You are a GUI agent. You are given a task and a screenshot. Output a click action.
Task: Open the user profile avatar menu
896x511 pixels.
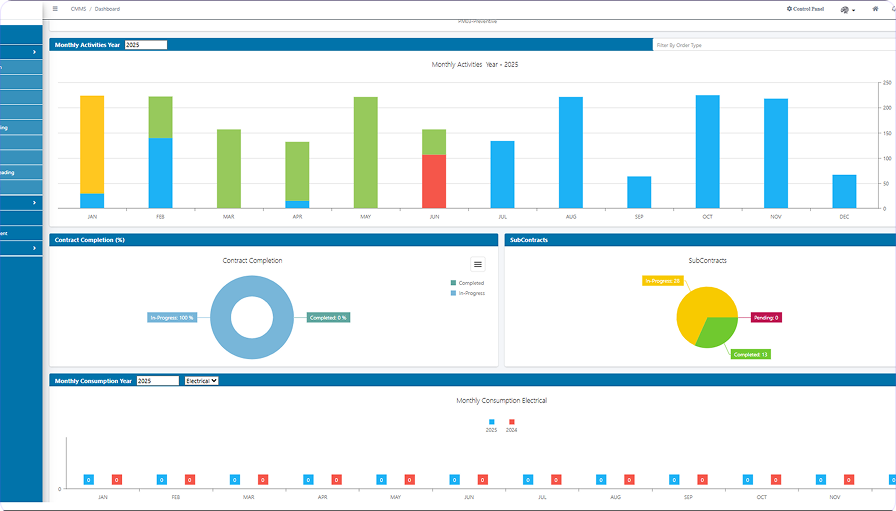point(847,9)
